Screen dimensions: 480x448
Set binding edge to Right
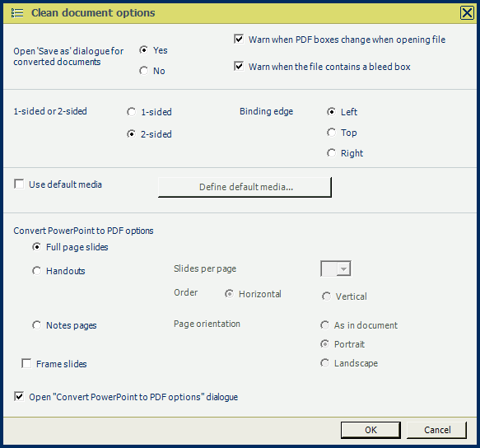click(331, 153)
